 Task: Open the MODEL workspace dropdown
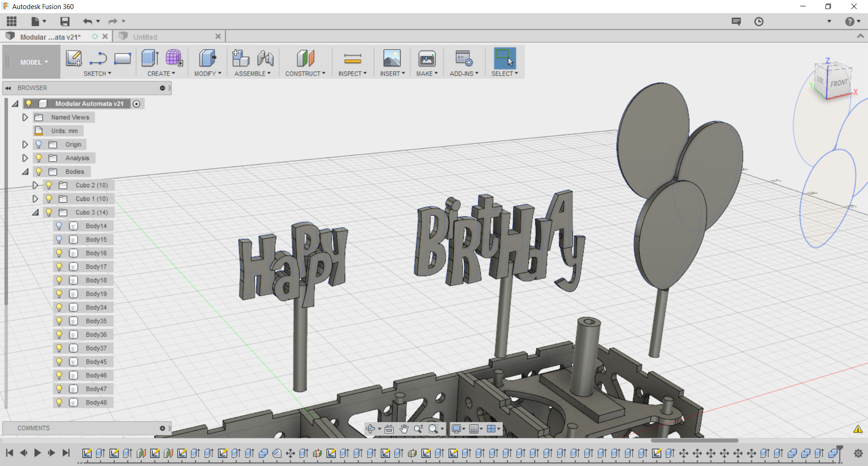tap(33, 62)
